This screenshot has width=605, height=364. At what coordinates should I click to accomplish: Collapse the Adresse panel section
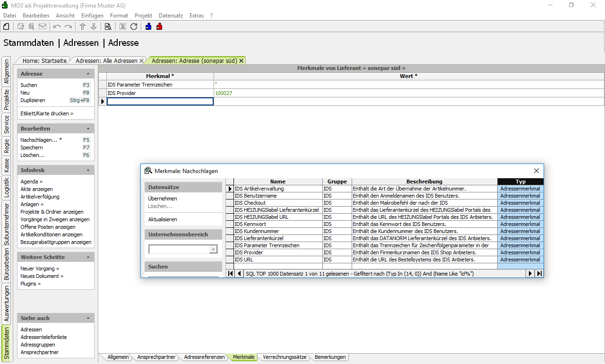[88, 74]
